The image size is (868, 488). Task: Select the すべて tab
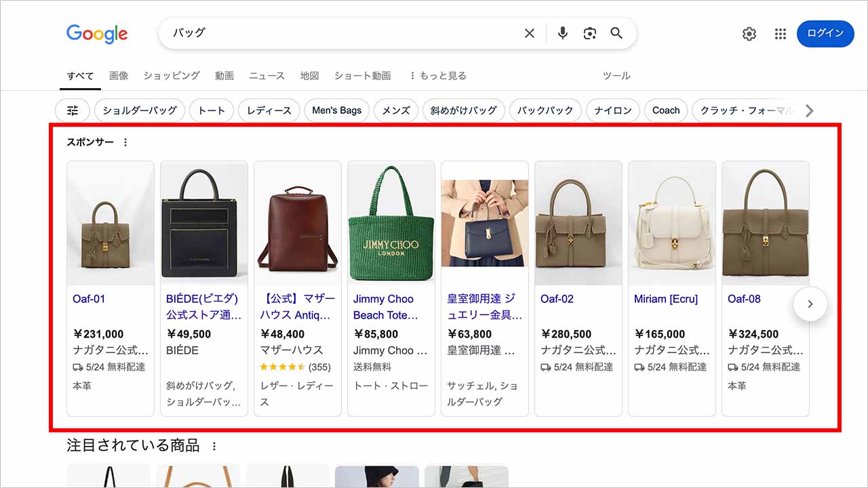click(x=80, y=76)
